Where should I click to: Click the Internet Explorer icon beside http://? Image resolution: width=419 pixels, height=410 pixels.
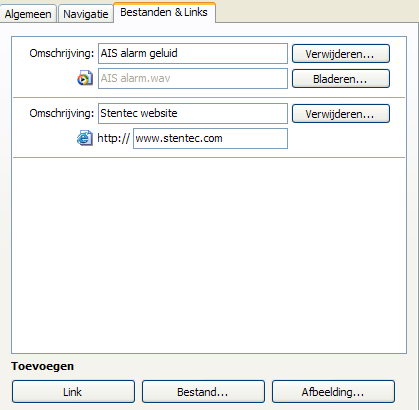(85, 138)
